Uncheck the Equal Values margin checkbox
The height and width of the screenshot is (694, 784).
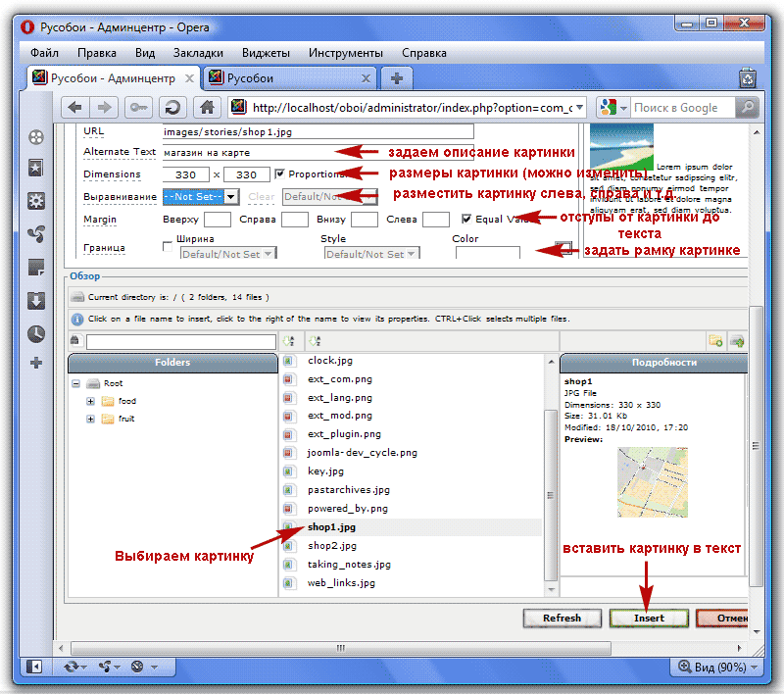click(x=466, y=220)
